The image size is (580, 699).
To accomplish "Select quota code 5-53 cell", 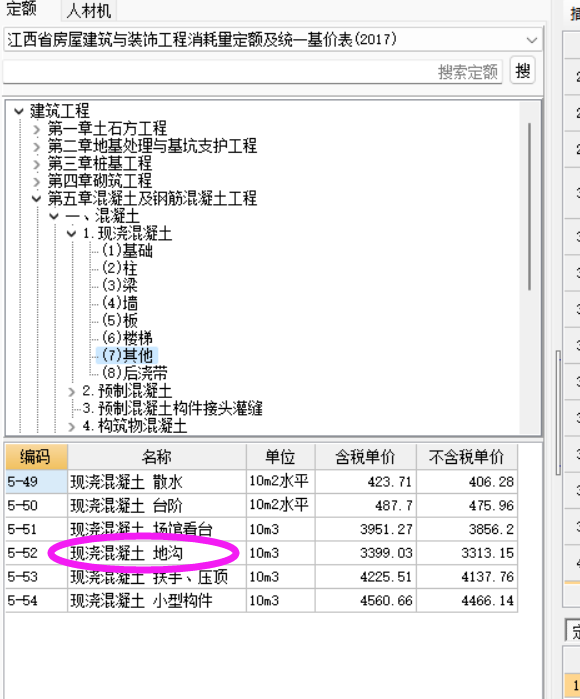I will tap(36, 577).
